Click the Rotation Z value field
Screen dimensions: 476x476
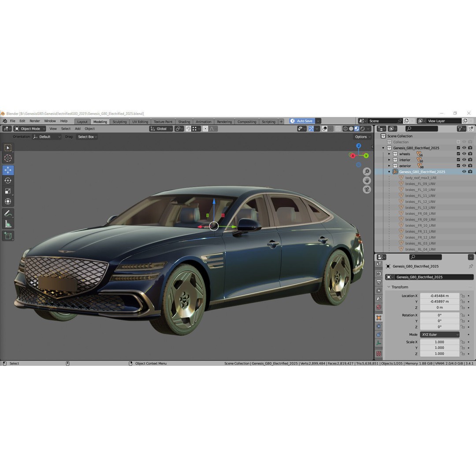point(439,327)
